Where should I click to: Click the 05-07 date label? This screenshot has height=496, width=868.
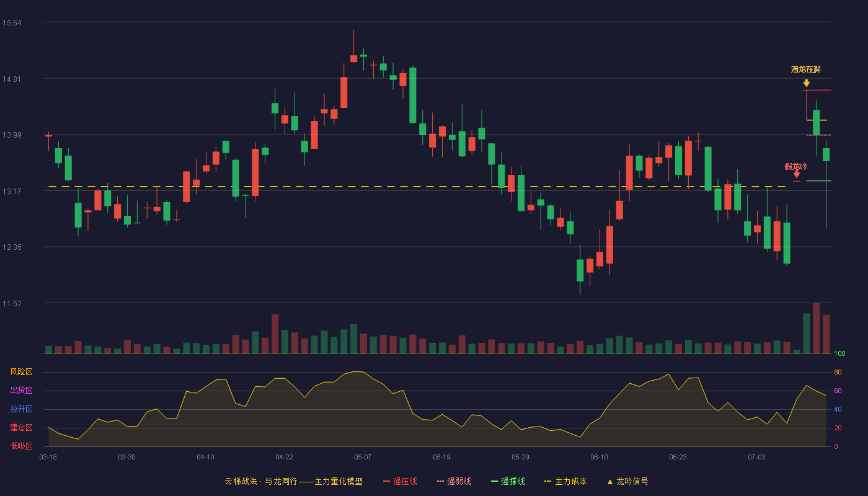pyautogui.click(x=363, y=457)
